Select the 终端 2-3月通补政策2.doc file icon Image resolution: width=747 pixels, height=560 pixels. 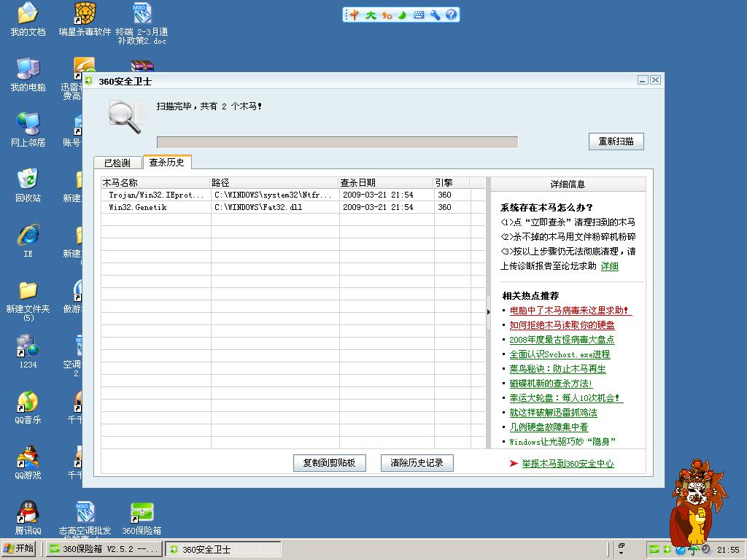(142, 23)
